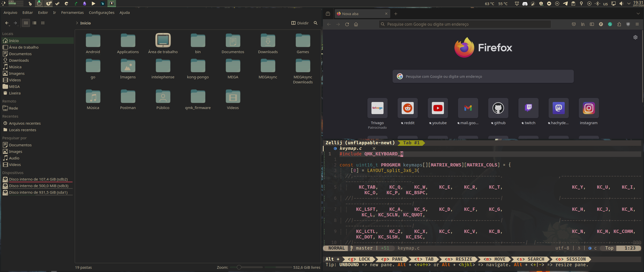
Task: Open Firefox hamburger application menu
Action: (637, 24)
